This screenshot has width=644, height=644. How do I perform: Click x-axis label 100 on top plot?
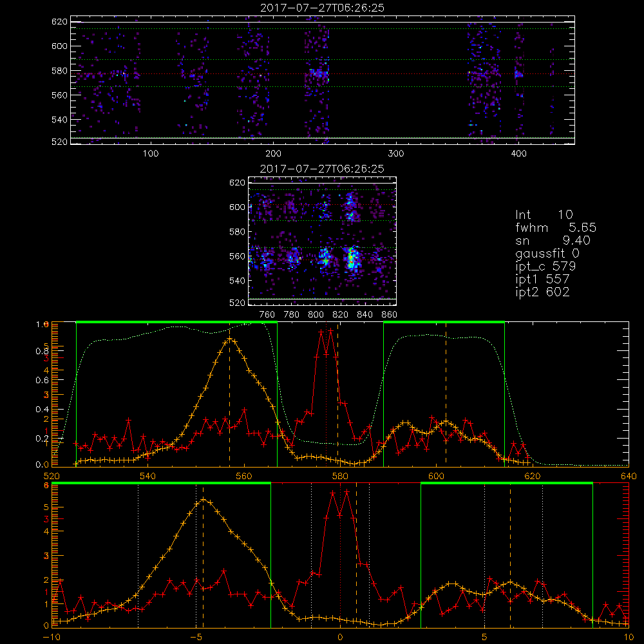[x=150, y=154]
